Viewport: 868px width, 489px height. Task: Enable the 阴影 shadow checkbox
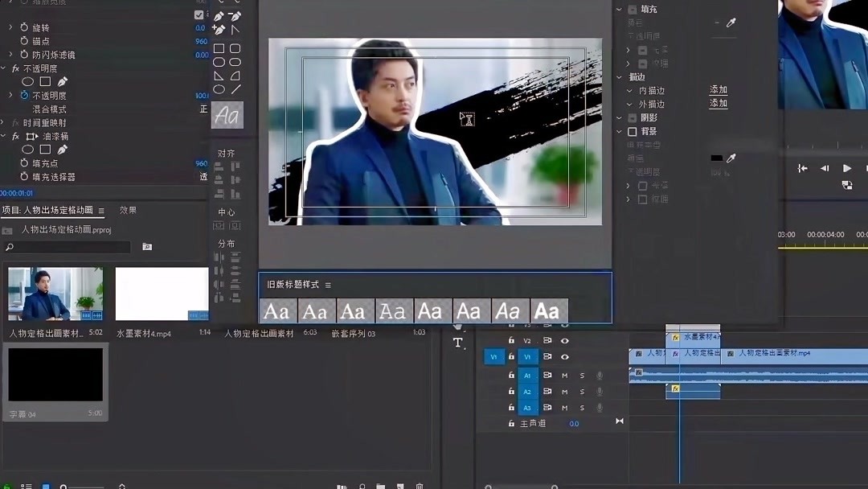[x=633, y=117]
